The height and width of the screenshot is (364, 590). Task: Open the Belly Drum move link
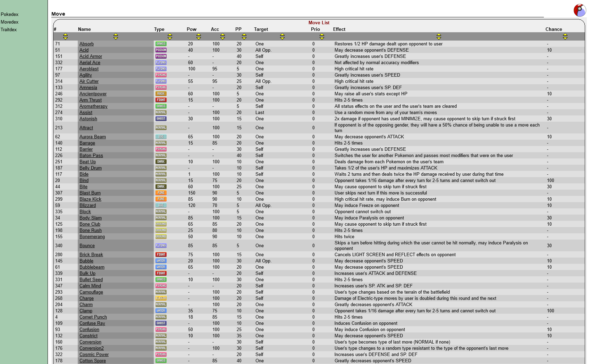coord(91,168)
